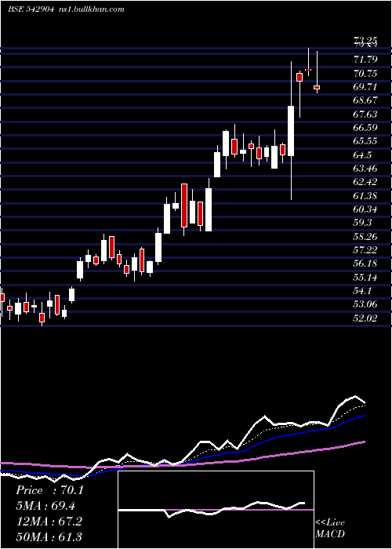The height and width of the screenshot is (549, 392).
Task: Click the 59.3 price axis label
Action: pos(363,223)
